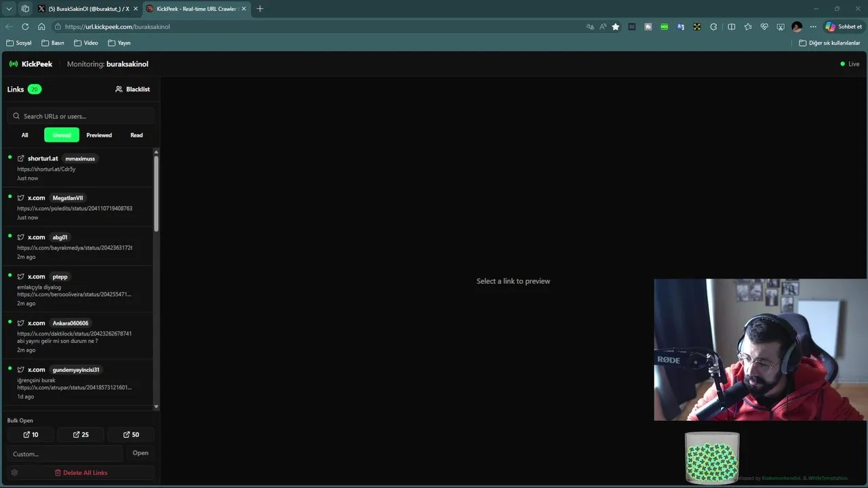Open the Yayın bookmarks folder

click(119, 43)
